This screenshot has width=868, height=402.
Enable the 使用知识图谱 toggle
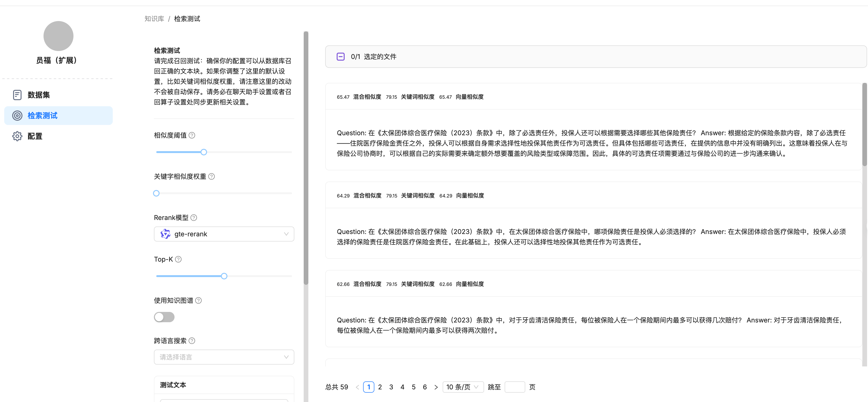tap(164, 317)
